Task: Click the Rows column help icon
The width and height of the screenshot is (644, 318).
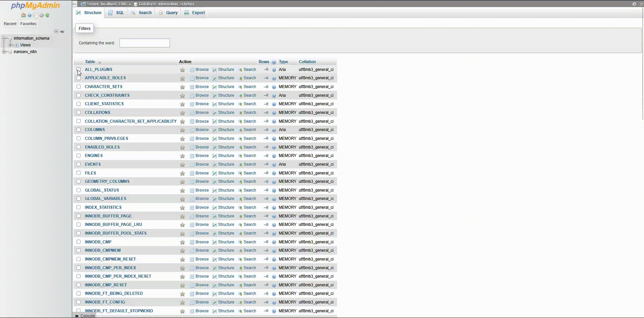Action: click(x=274, y=62)
